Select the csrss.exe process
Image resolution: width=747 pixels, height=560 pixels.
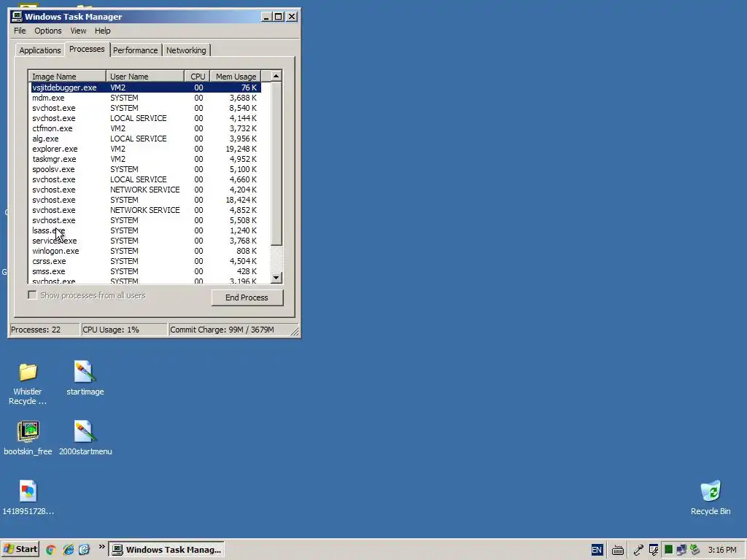click(x=145, y=261)
